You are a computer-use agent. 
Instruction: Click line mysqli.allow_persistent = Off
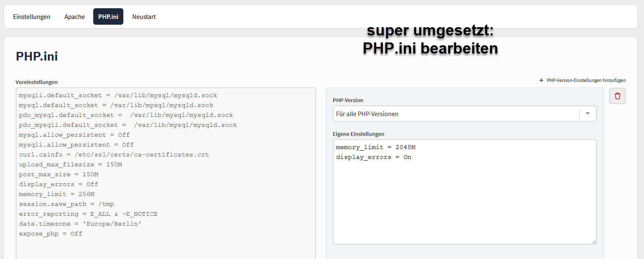[76, 145]
